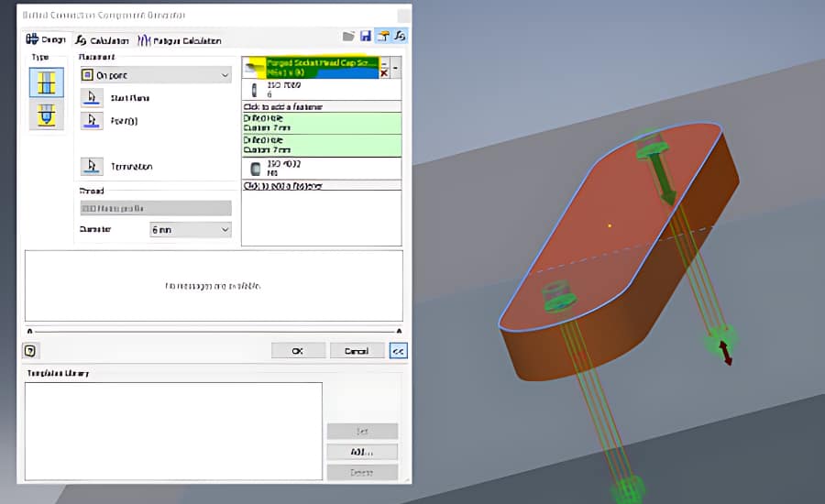Click the Termination selection button
Viewport: 825px width, 504px height.
[92, 166]
